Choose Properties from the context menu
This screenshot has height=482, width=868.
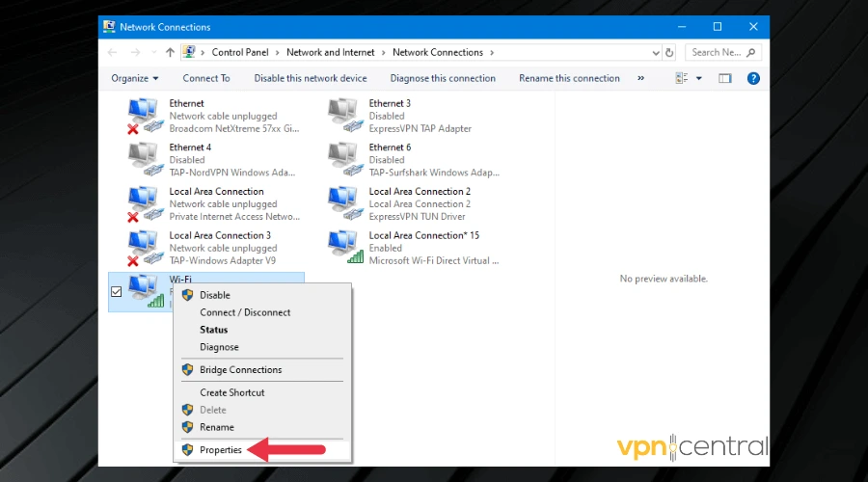click(220, 449)
